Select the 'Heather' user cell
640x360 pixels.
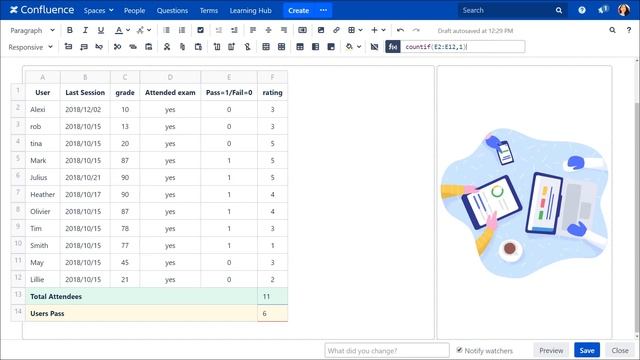tap(43, 195)
